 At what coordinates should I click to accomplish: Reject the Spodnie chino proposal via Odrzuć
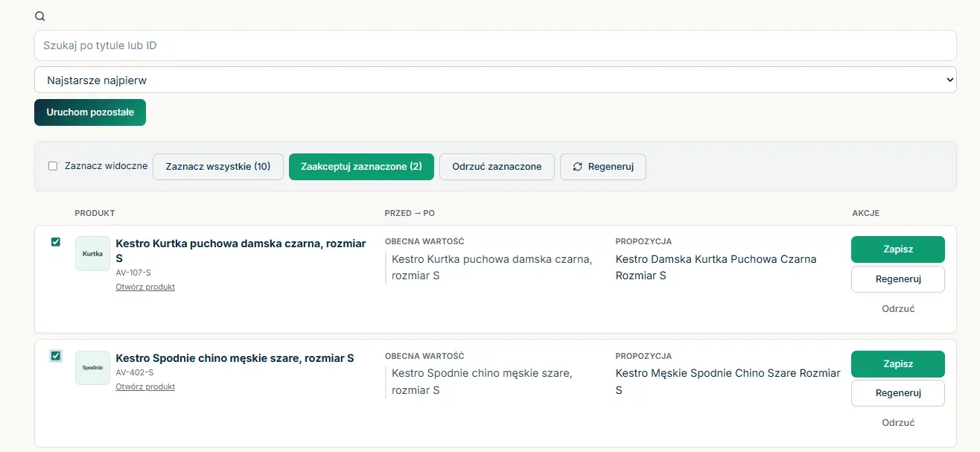(898, 422)
